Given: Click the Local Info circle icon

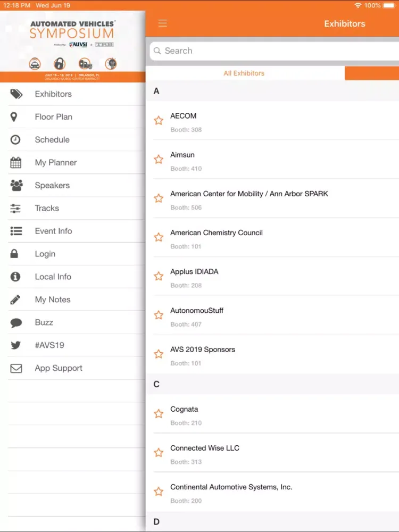Looking at the screenshot, I should click(15, 277).
